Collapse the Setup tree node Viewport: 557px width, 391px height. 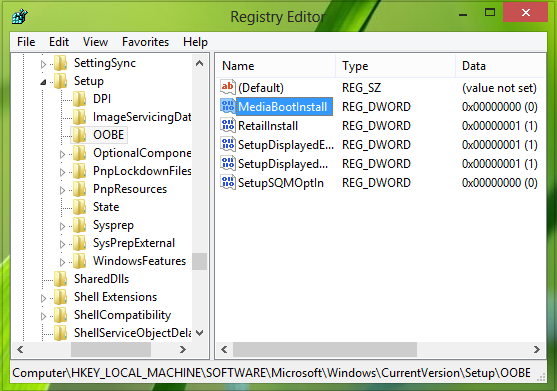coord(43,82)
